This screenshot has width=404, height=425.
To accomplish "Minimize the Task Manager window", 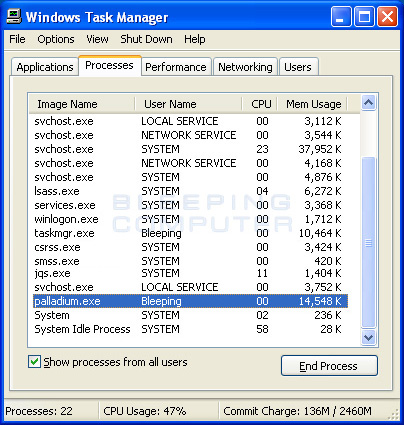I will 341,17.
